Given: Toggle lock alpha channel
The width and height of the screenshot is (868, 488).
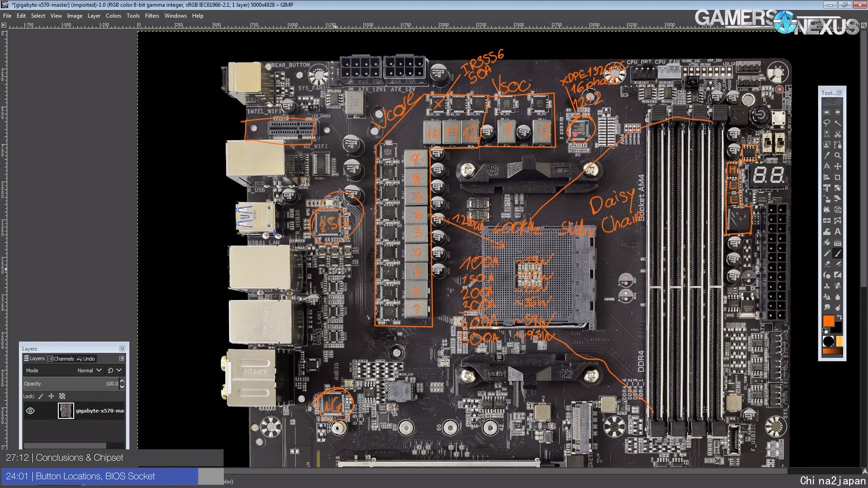Looking at the screenshot, I should [62, 396].
